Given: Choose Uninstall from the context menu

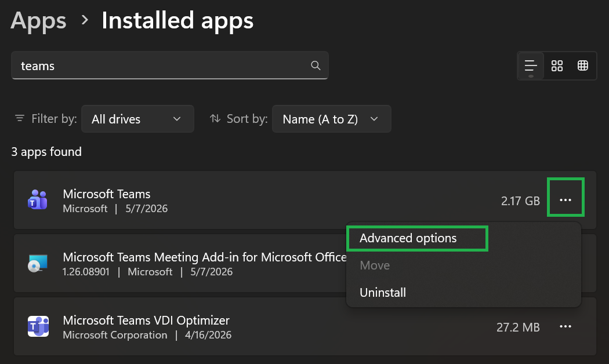Looking at the screenshot, I should [x=383, y=293].
